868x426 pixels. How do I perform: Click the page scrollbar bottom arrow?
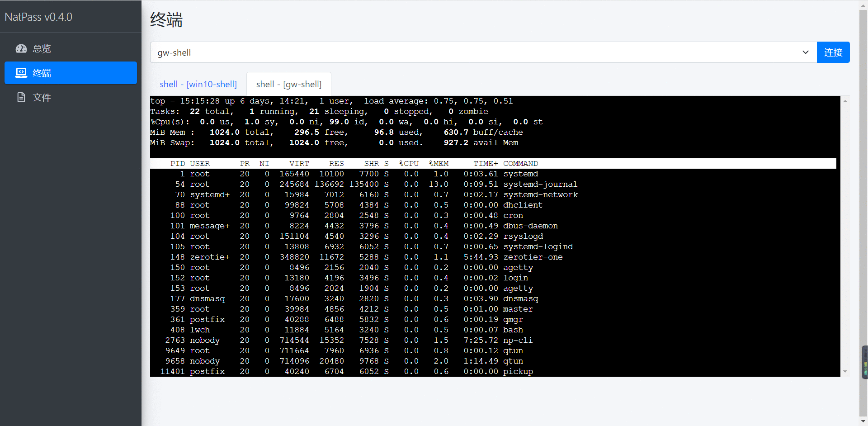click(x=863, y=421)
